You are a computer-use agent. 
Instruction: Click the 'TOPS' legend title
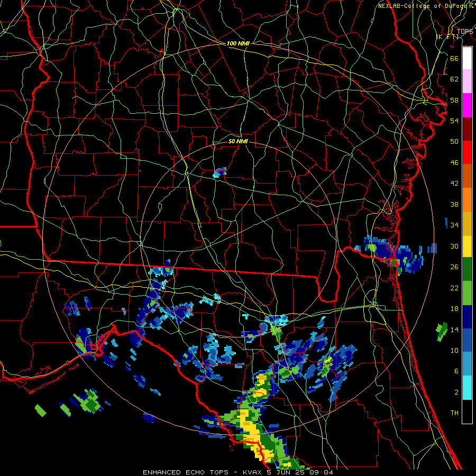[x=465, y=32]
